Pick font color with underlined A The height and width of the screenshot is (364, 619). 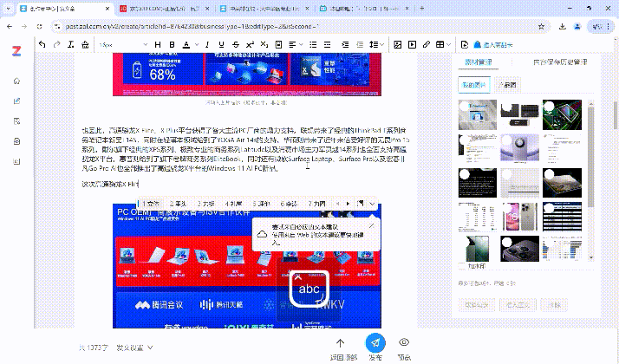point(186,44)
